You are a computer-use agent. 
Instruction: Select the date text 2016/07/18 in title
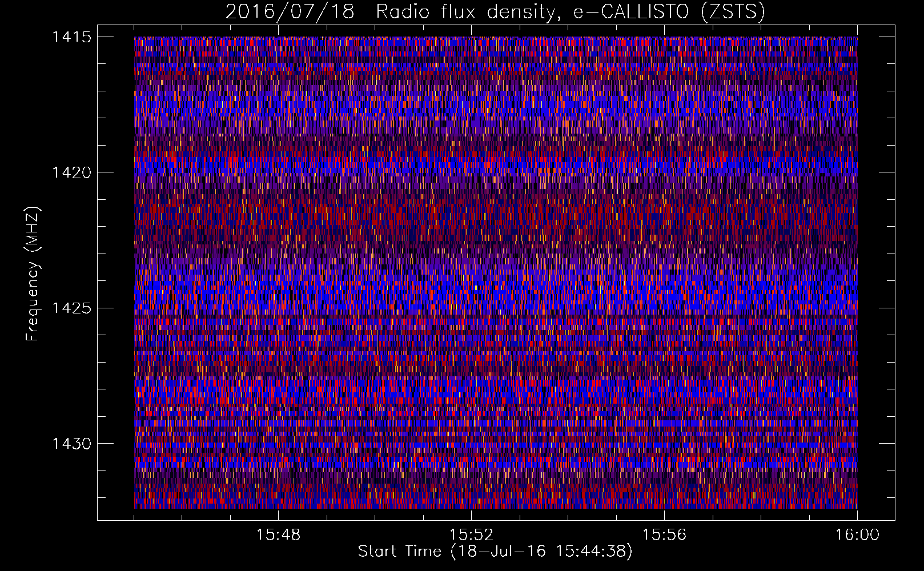pyautogui.click(x=290, y=11)
